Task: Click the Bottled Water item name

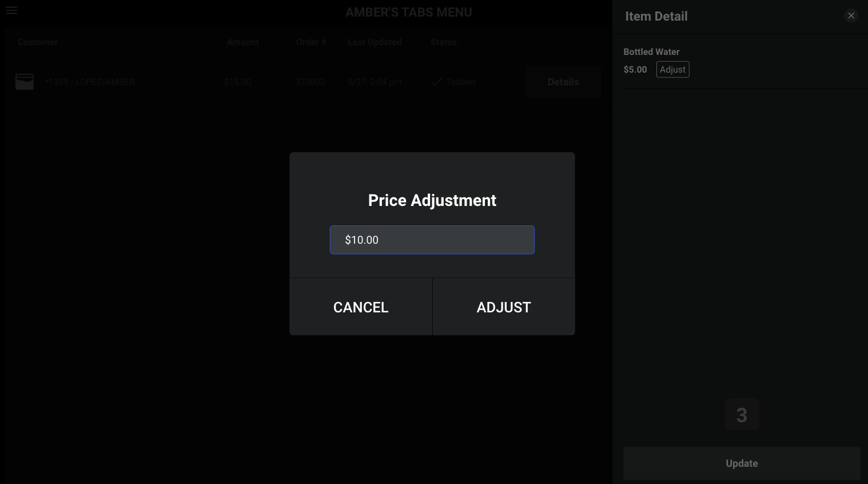Action: pos(651,51)
